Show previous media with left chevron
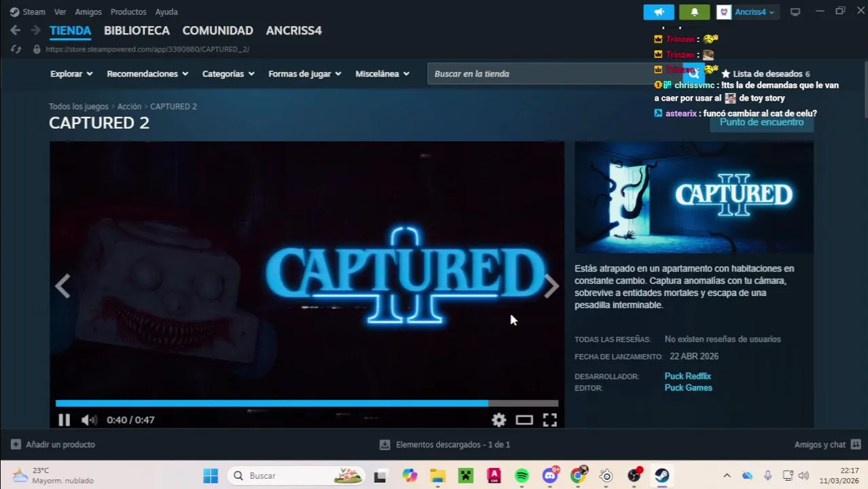Image resolution: width=868 pixels, height=489 pixels. click(x=62, y=286)
